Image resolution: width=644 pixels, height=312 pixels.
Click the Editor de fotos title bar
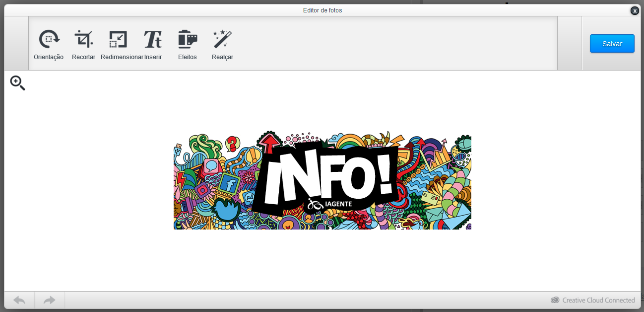pyautogui.click(x=322, y=10)
